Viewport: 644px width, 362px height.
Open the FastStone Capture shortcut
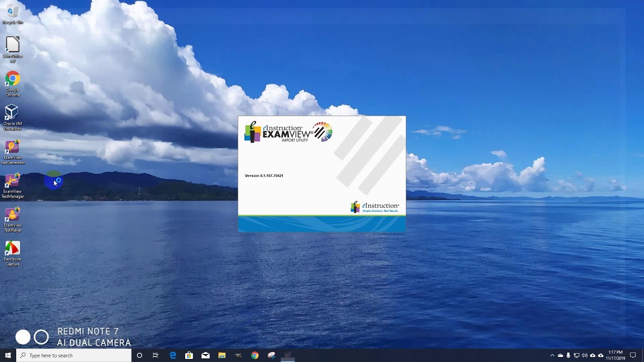click(13, 254)
